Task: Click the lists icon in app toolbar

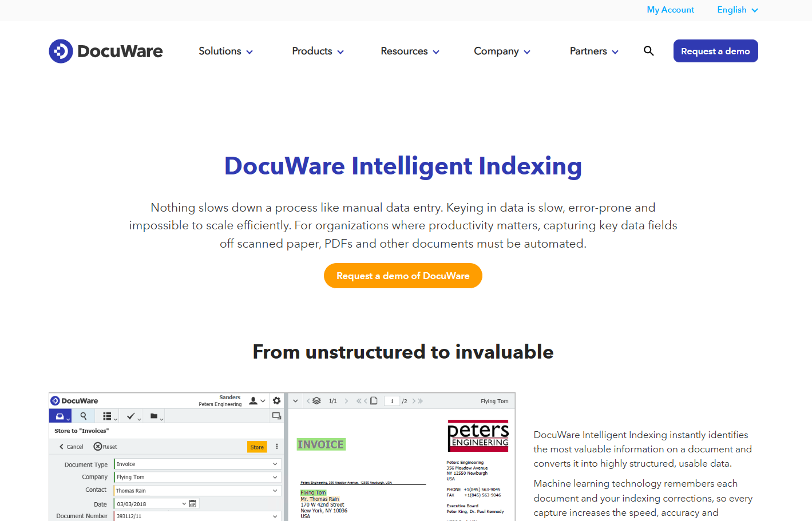Action: (x=107, y=416)
